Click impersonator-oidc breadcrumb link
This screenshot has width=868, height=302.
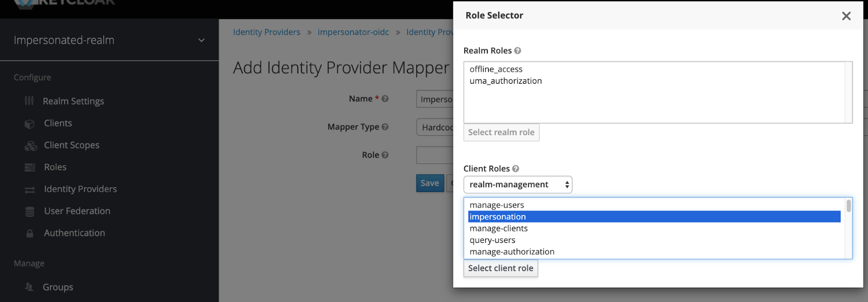(x=353, y=32)
